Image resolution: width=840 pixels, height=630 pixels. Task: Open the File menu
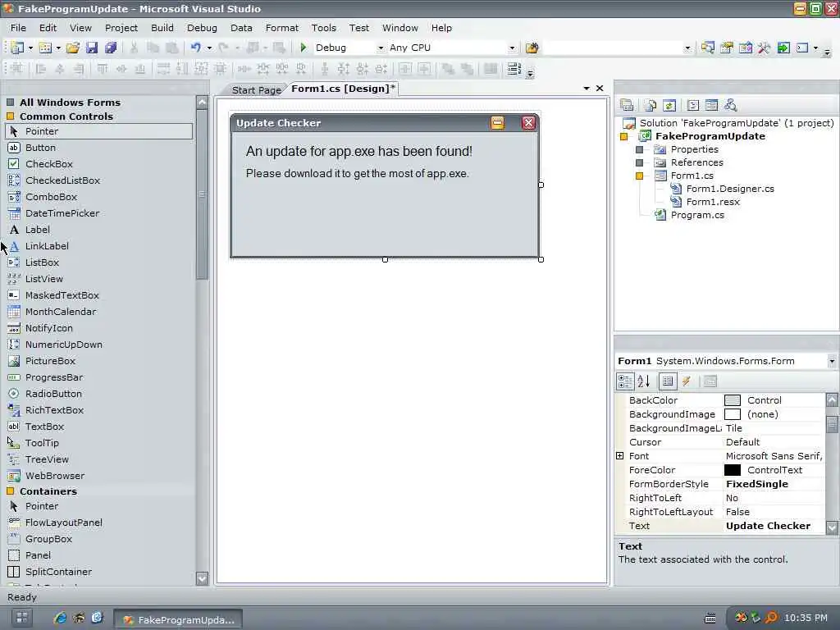click(18, 28)
